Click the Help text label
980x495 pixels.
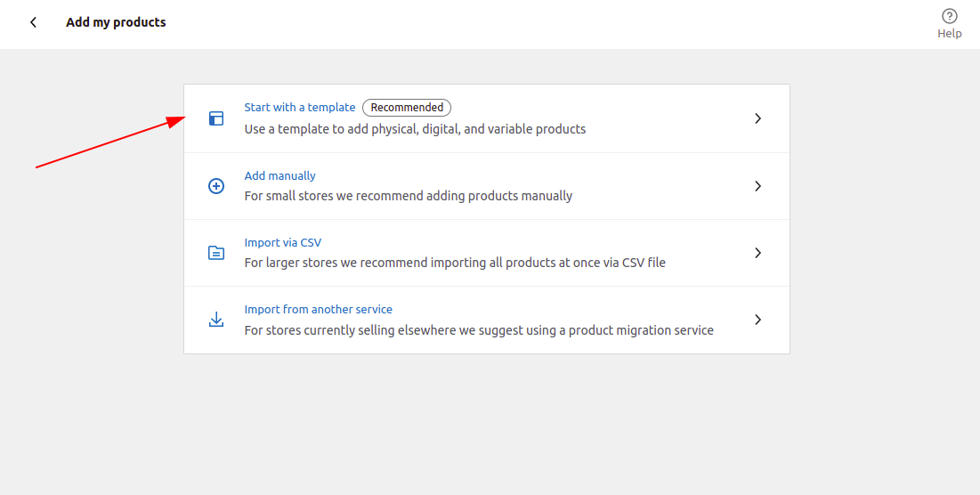click(950, 34)
